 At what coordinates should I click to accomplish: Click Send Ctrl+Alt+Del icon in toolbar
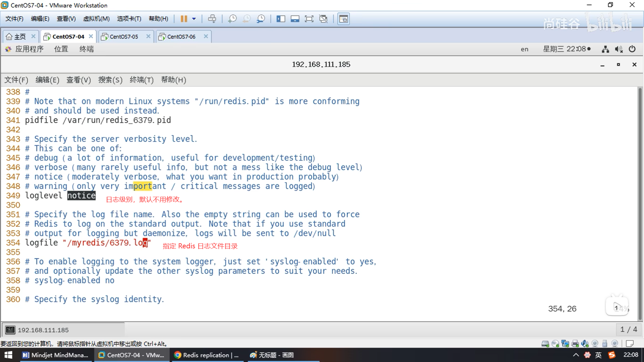212,19
